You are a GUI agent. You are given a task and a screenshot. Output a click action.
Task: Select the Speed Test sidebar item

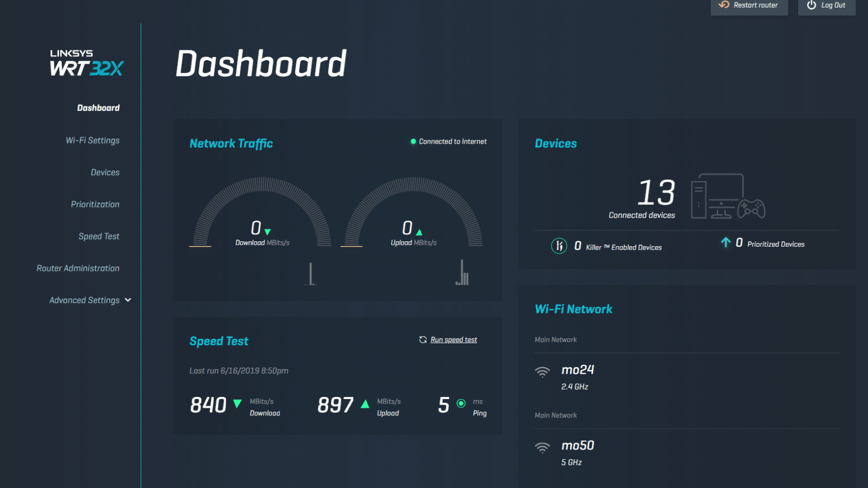pos(99,236)
